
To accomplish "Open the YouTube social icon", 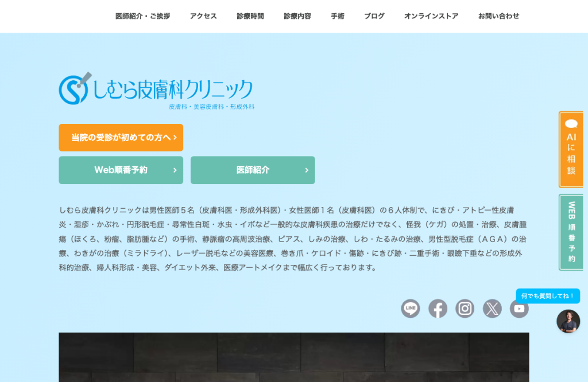I will coord(519,309).
